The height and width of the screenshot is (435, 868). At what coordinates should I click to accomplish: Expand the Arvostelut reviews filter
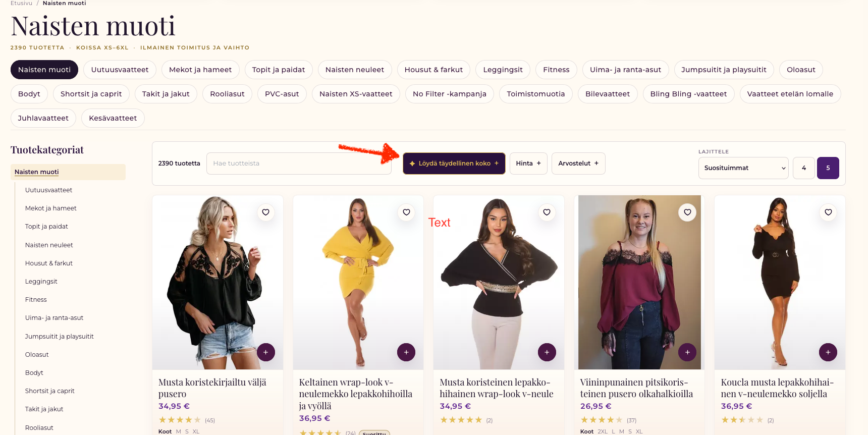tap(578, 164)
